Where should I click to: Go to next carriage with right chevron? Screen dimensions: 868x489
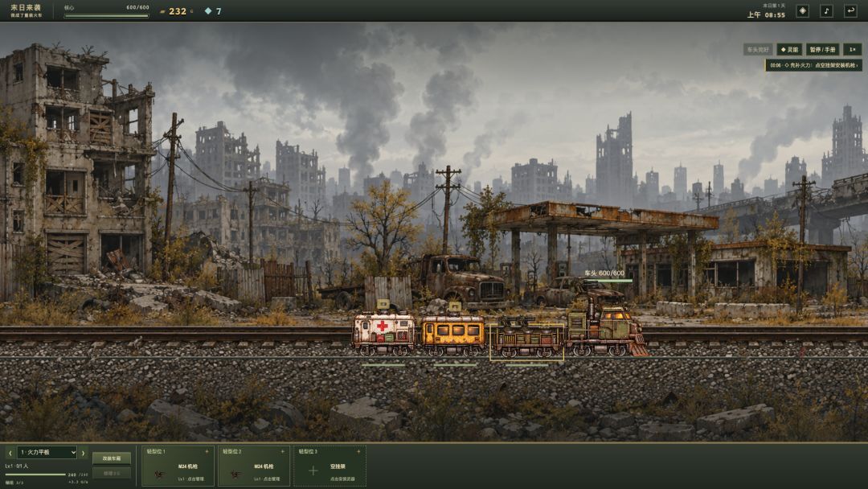[83, 453]
